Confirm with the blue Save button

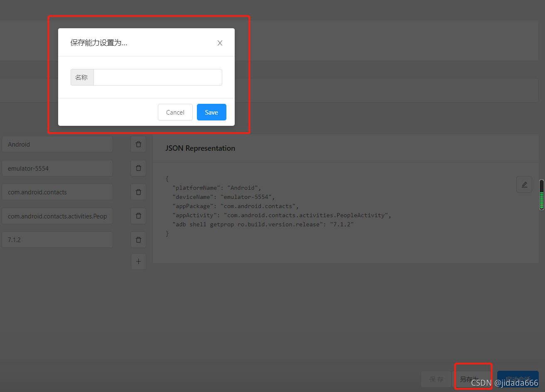click(x=211, y=112)
